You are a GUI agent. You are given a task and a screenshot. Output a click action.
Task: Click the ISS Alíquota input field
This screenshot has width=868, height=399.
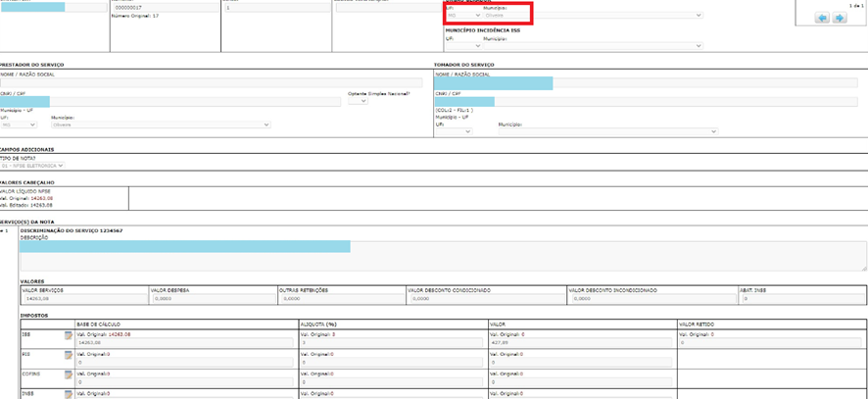click(x=392, y=342)
